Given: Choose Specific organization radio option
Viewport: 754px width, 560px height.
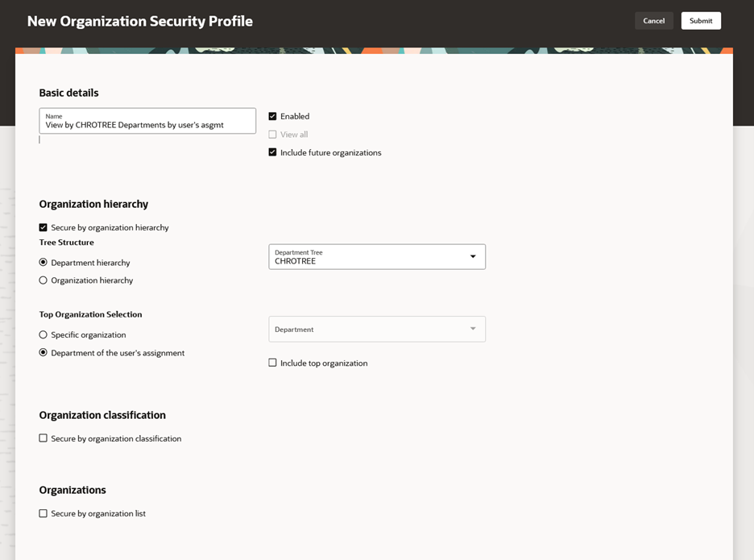Looking at the screenshot, I should (43, 334).
